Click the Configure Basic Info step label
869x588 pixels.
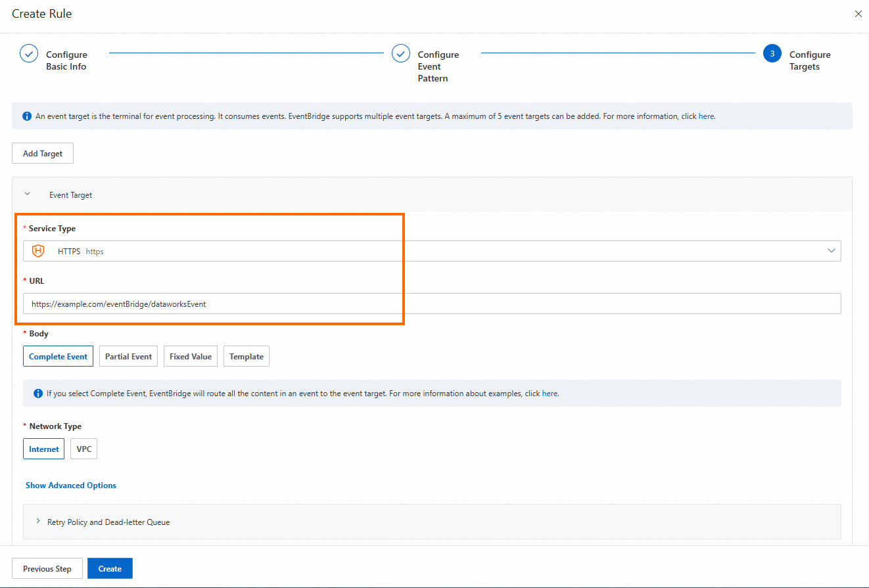pos(66,60)
